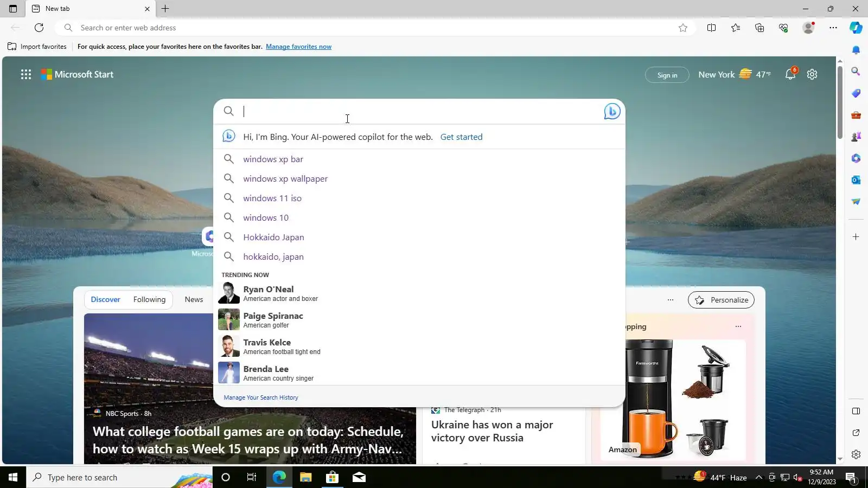
Task: Choose 'hokkaido, japan' lowercase suggestion
Action: click(419, 256)
